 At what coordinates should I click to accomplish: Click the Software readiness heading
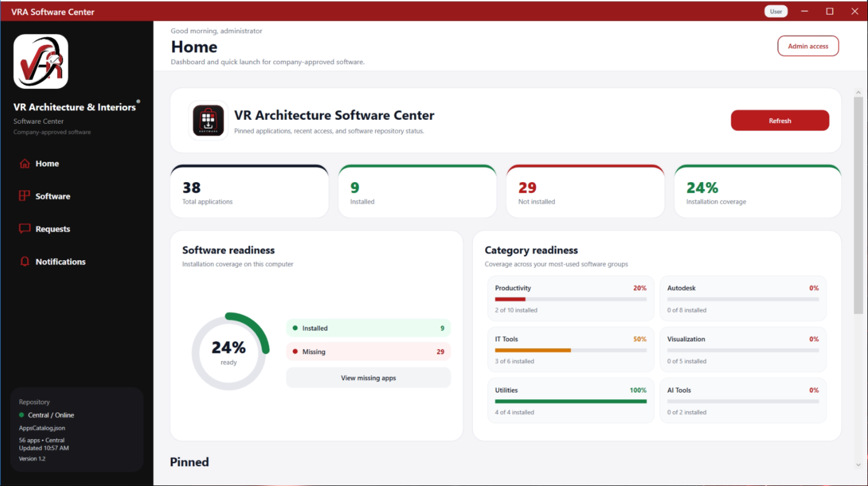229,250
